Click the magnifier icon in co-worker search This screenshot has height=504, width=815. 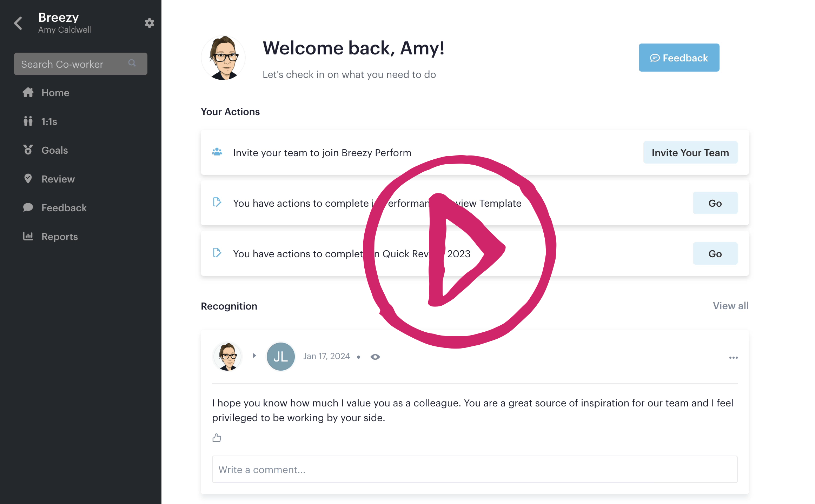[132, 63]
